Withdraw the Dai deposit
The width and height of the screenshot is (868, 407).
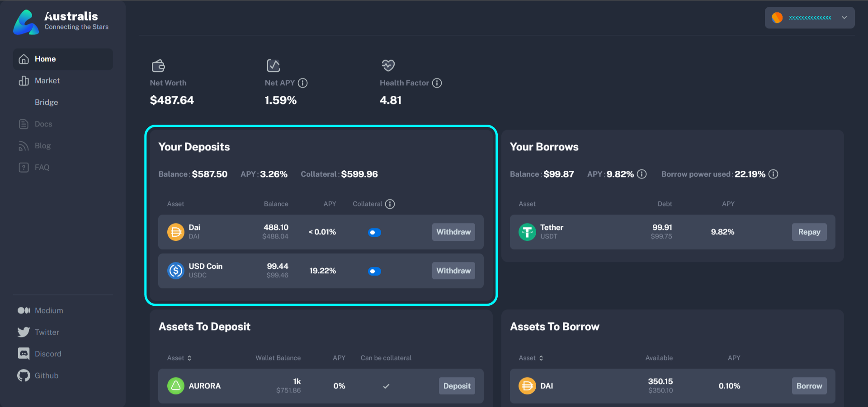coord(453,232)
